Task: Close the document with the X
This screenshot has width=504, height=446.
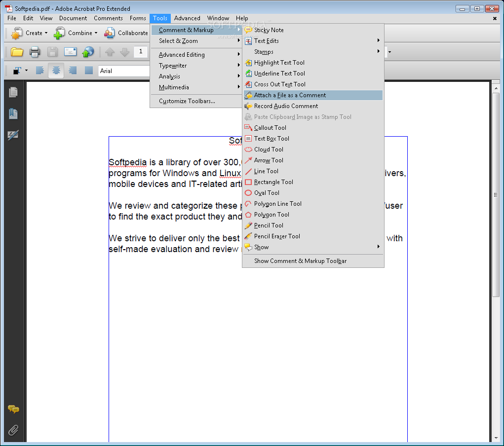Action: (495, 19)
